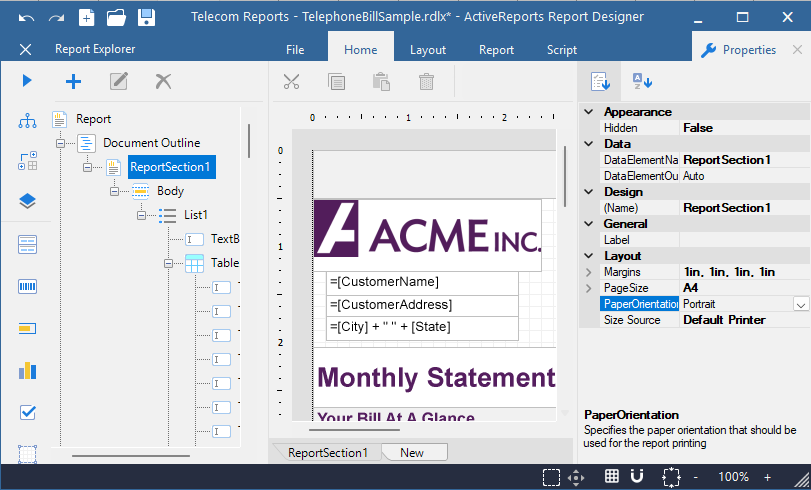Collapse the General property category
The image size is (811, 490).
coord(589,224)
